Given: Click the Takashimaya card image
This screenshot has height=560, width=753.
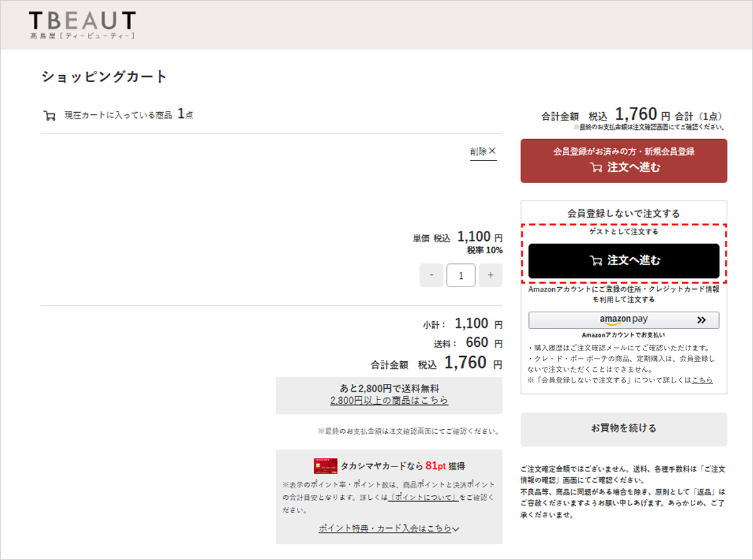Looking at the screenshot, I should click(326, 466).
